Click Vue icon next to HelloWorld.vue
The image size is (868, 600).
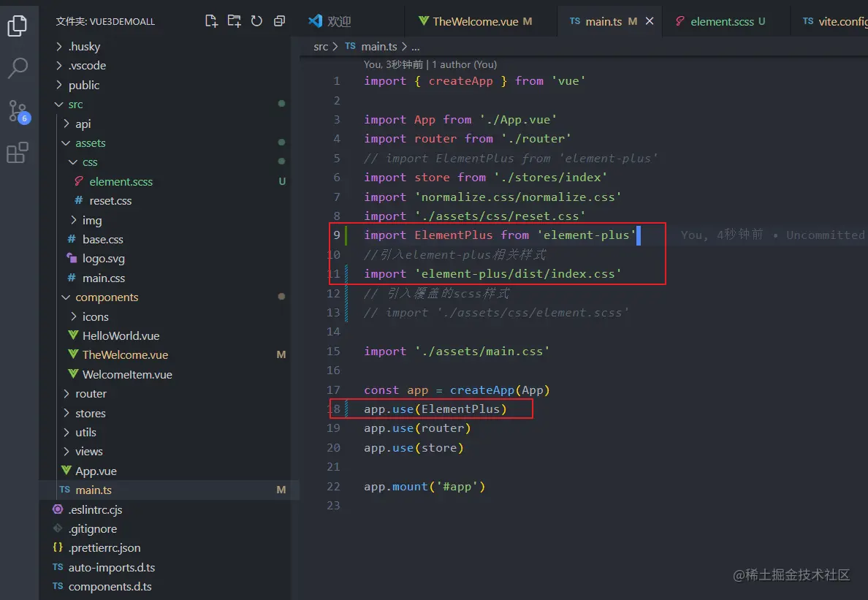(x=73, y=335)
